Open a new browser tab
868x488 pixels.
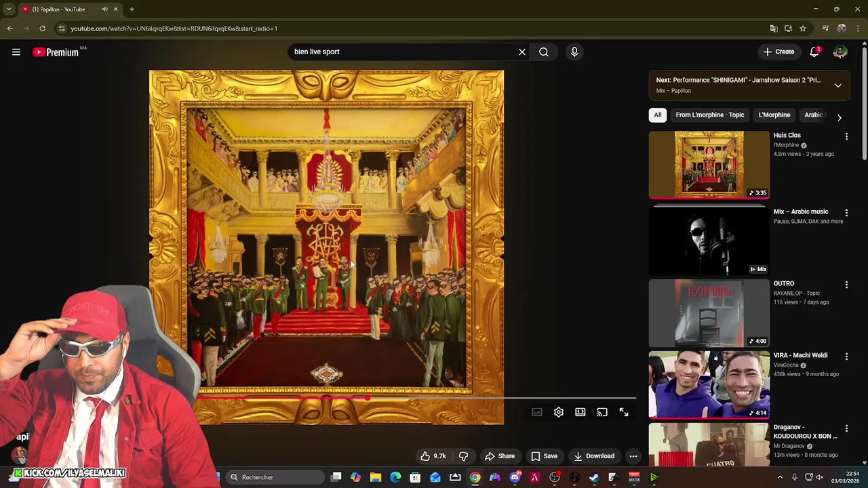pos(132,9)
